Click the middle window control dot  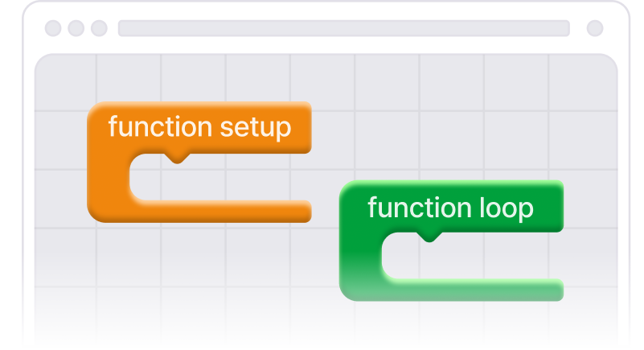click(x=76, y=29)
